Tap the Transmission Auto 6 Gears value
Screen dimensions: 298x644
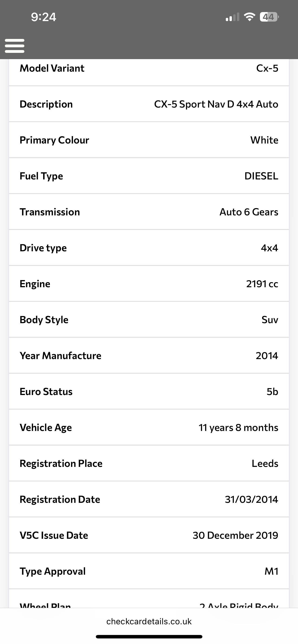pos(249,212)
